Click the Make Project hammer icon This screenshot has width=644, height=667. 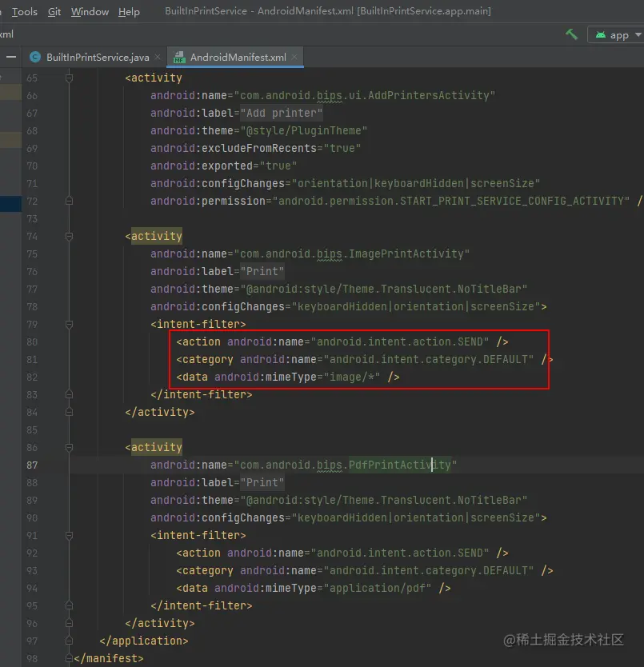(x=572, y=34)
